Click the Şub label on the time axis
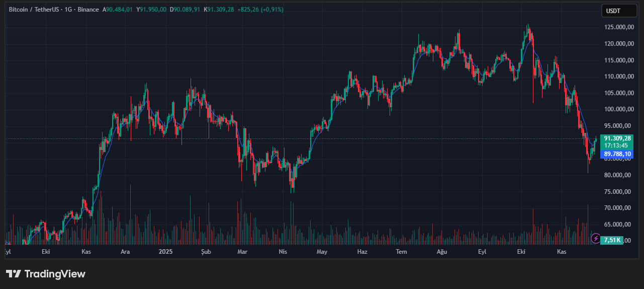 click(x=206, y=251)
